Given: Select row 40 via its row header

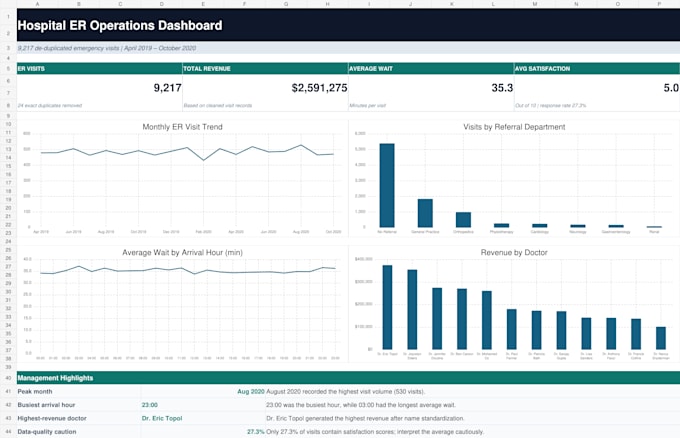Looking at the screenshot, I should 8,378.
